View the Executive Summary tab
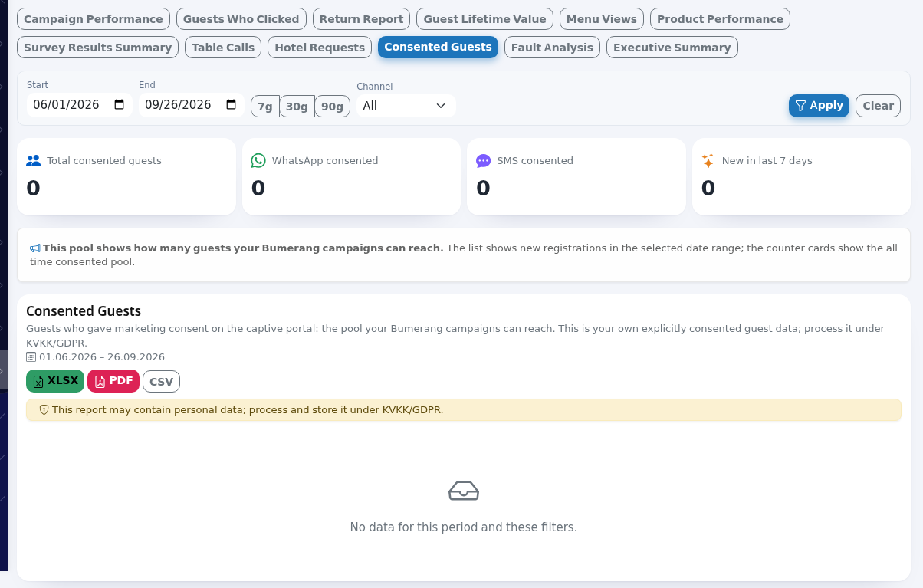Image resolution: width=923 pixels, height=588 pixels. [672, 48]
